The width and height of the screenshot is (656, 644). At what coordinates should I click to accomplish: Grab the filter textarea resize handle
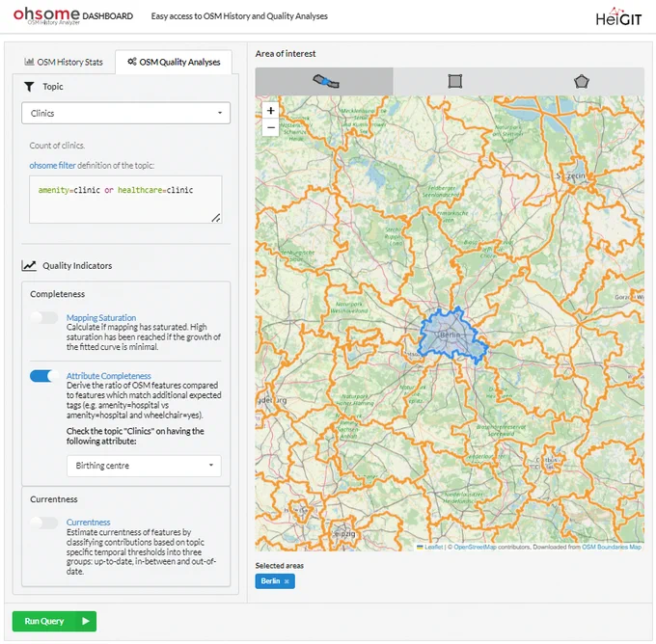point(216,218)
